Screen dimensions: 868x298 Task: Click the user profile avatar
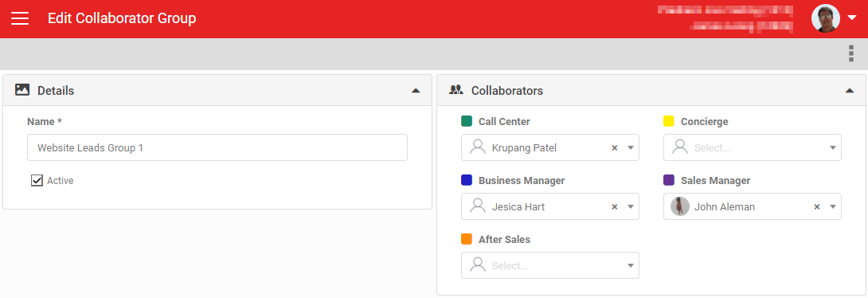point(825,18)
